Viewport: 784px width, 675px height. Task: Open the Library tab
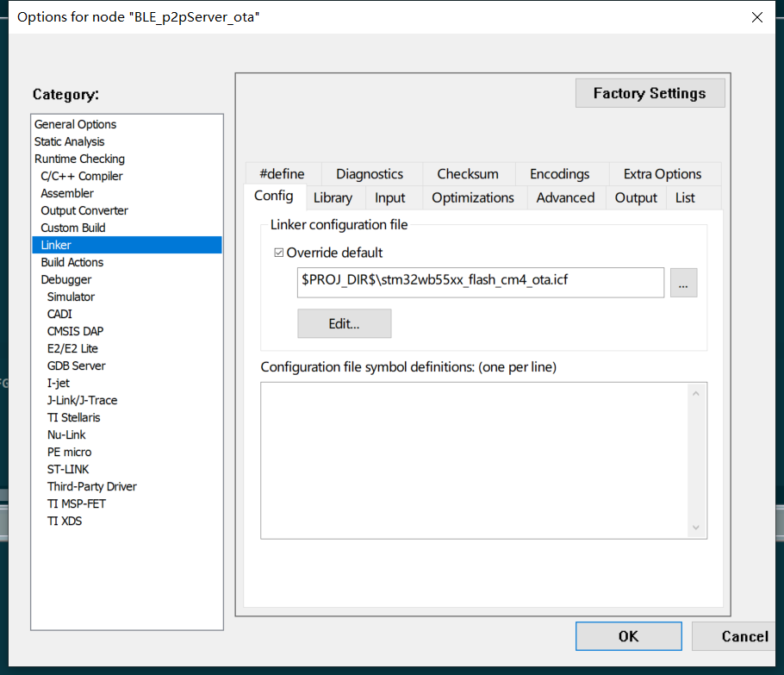coord(333,197)
